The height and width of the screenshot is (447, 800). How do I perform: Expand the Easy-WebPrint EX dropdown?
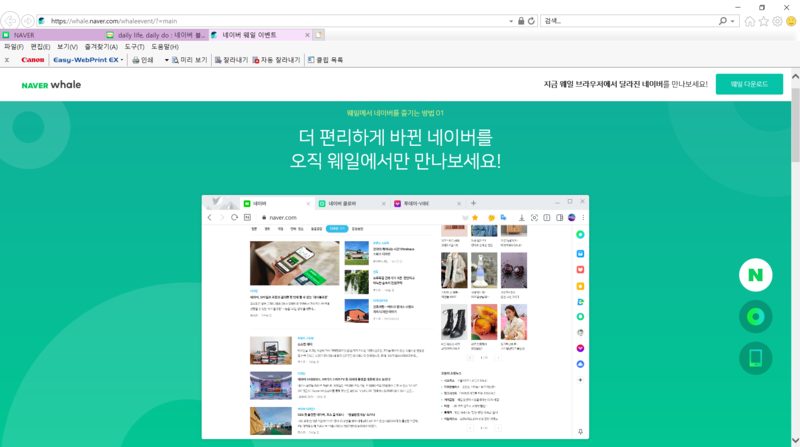(x=121, y=60)
